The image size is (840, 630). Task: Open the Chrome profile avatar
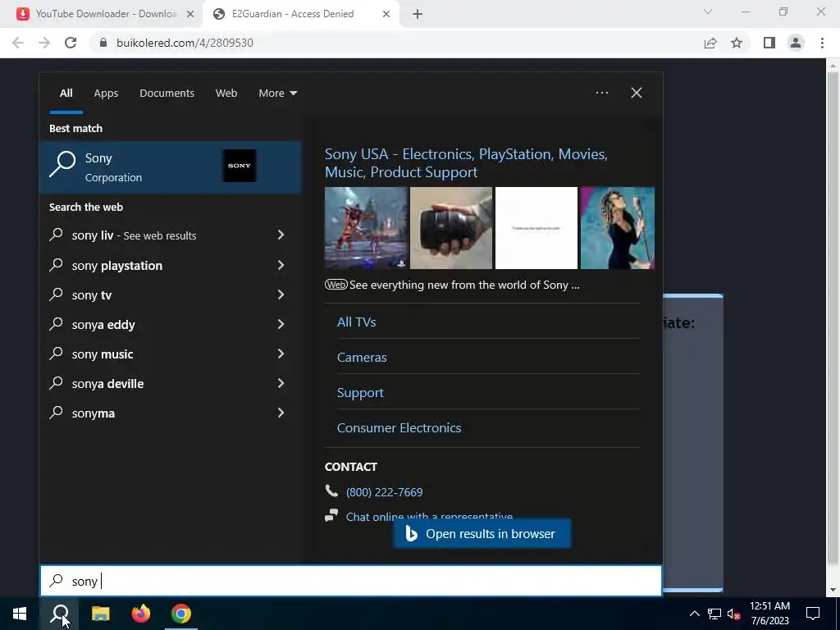pyautogui.click(x=796, y=43)
